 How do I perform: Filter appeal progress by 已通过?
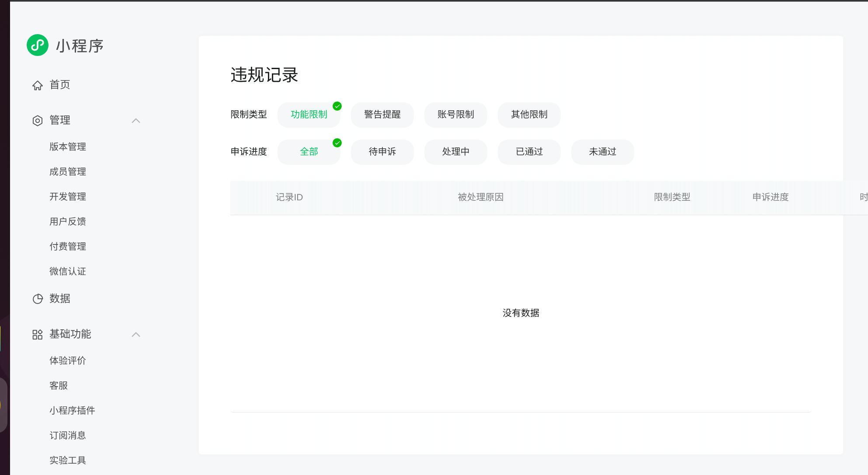click(529, 152)
